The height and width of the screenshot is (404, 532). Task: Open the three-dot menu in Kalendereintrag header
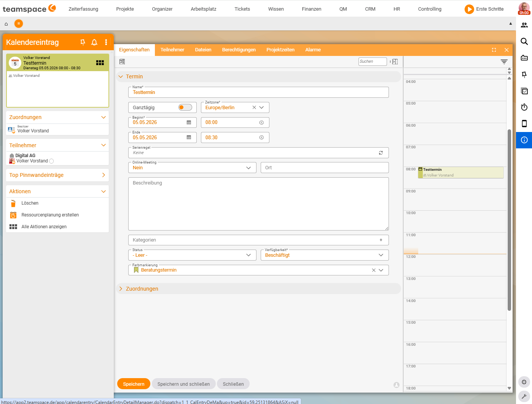point(106,42)
